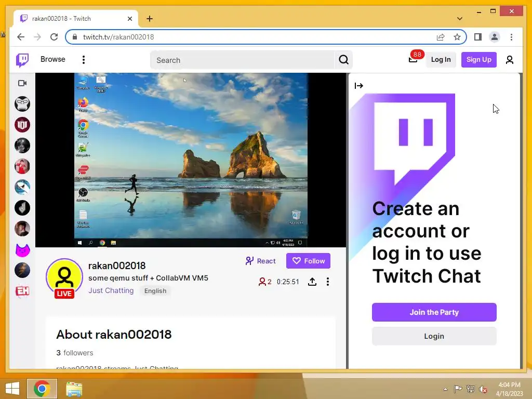Click the '3 followers' text
Viewport: 532px width, 399px height.
click(x=75, y=353)
